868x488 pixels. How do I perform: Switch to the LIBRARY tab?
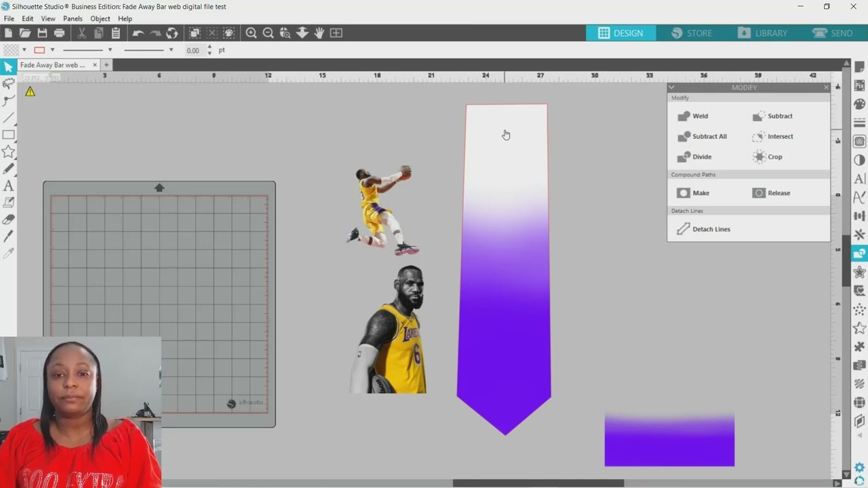tap(762, 33)
